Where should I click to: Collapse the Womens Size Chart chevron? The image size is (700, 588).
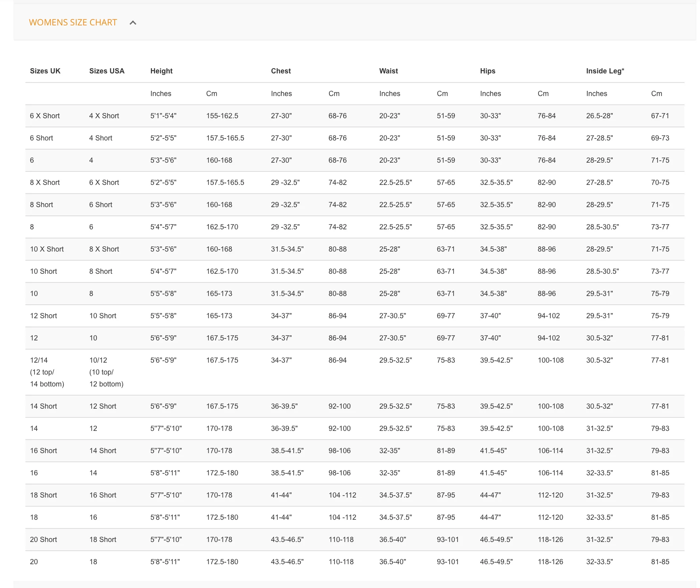(133, 23)
